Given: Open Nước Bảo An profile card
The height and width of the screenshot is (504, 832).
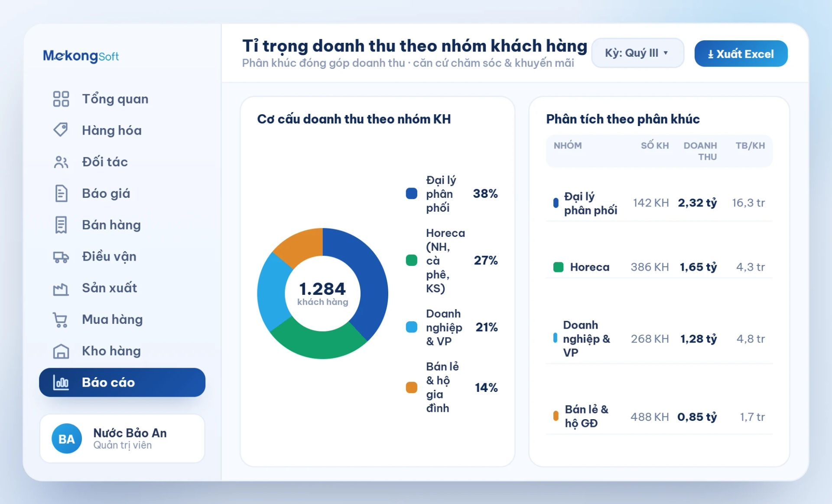Looking at the screenshot, I should (x=122, y=439).
